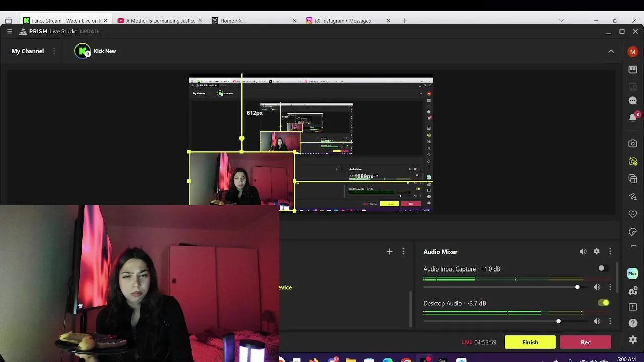
Task: Click the heart icon in sidebar
Action: (x=633, y=214)
